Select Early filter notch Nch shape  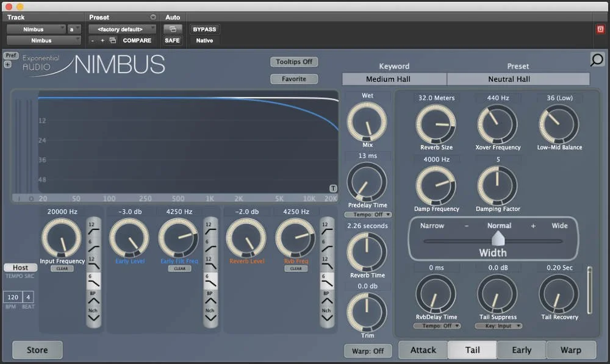(x=210, y=315)
